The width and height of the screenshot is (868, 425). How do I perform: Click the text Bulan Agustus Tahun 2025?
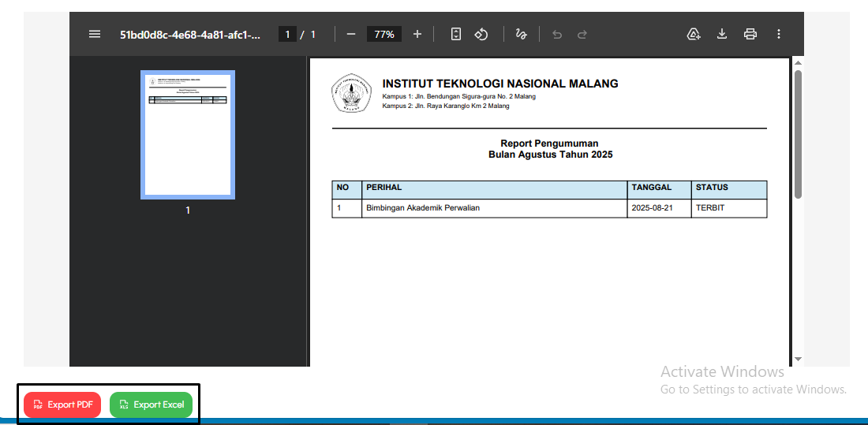coord(550,155)
